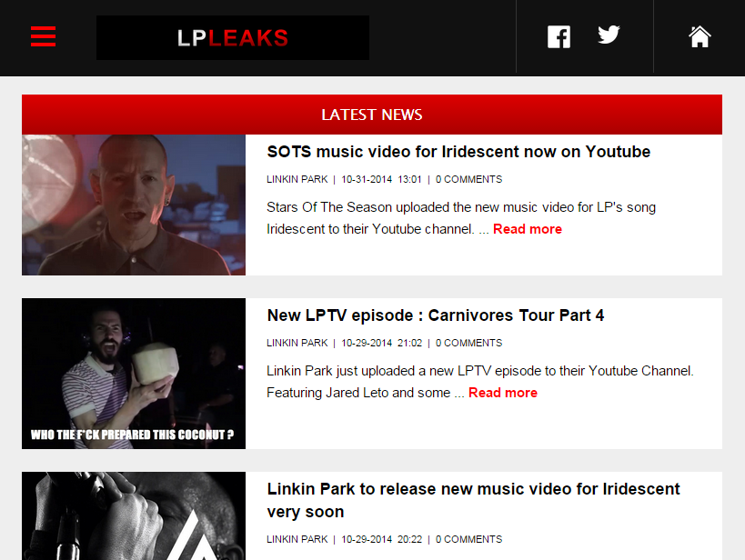Open the Iridescent video thumbnail image

click(134, 205)
